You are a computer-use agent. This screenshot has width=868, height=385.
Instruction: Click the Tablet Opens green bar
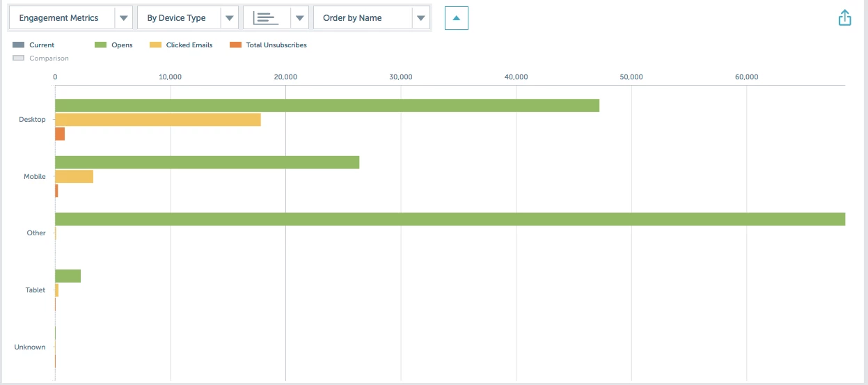pyautogui.click(x=68, y=276)
